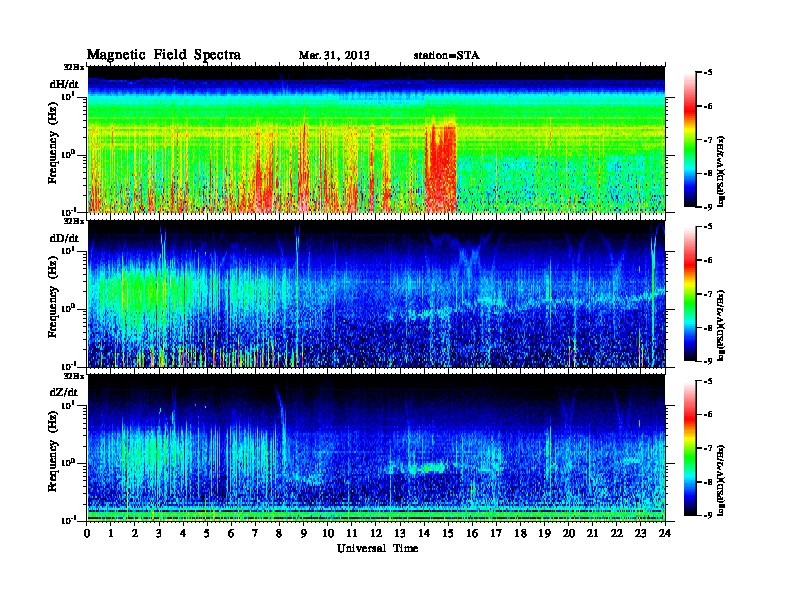792x612 pixels.
Task: Click the "-7" value on dD/dt color scale
Action: pos(708,294)
